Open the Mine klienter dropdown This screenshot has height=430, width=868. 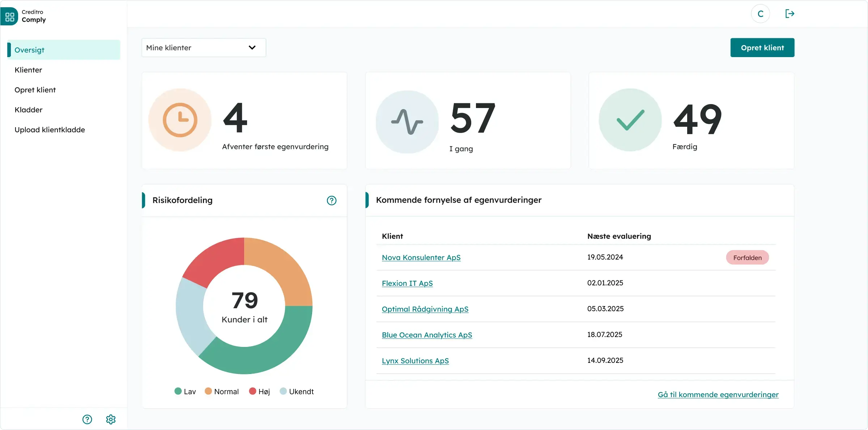click(203, 47)
